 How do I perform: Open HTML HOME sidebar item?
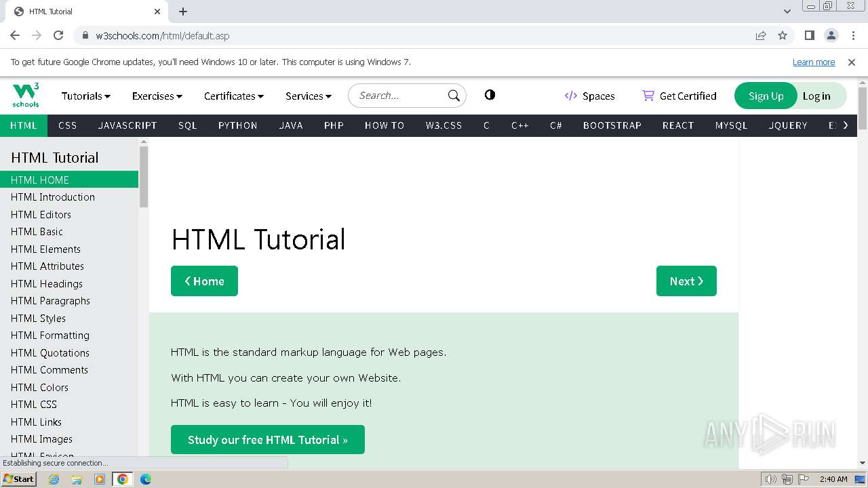click(69, 180)
